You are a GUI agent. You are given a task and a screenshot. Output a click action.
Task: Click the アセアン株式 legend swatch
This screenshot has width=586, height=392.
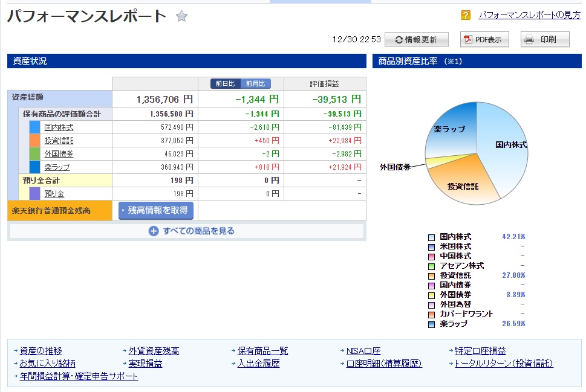[431, 266]
